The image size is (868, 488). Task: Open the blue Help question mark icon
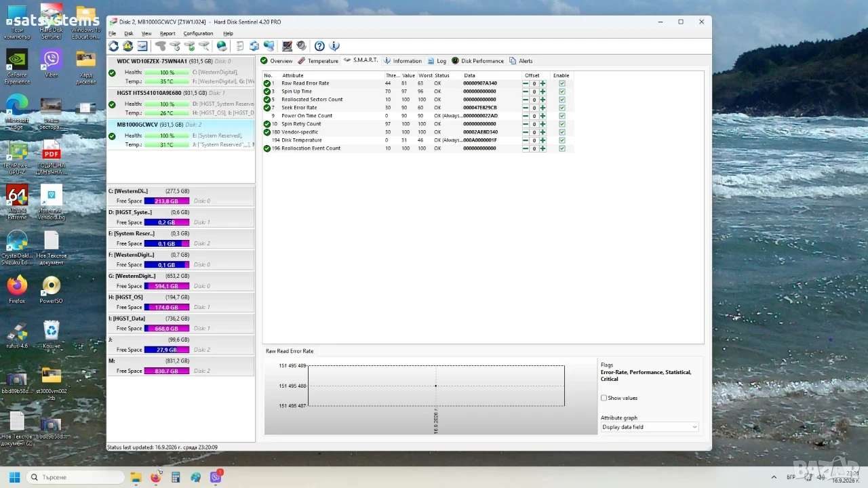319,46
